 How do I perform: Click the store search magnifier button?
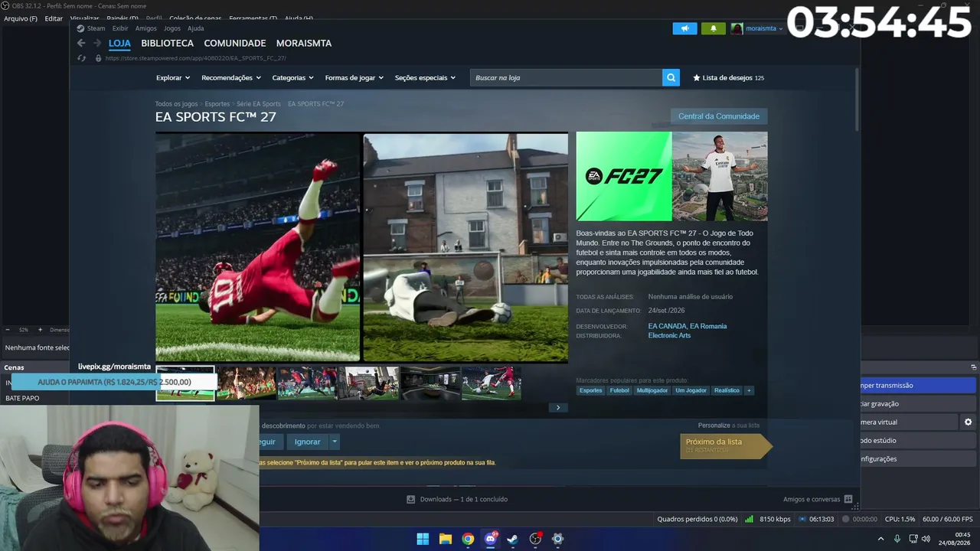(x=671, y=77)
